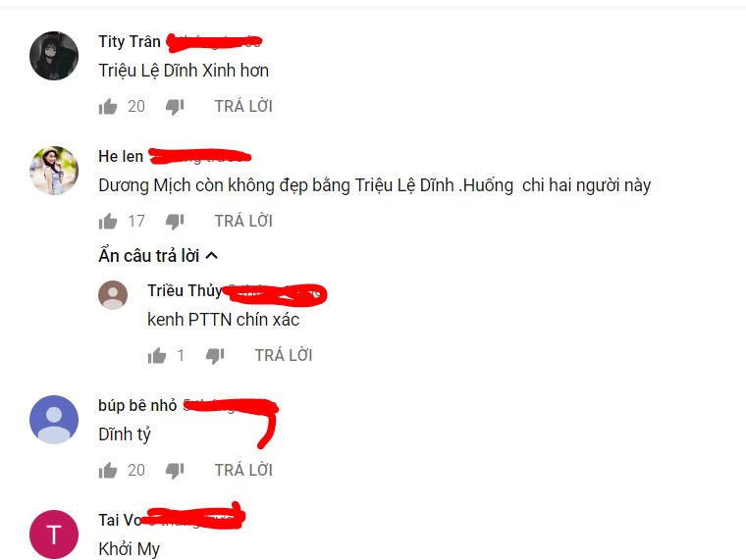The image size is (746, 560).
Task: Click Tai Vo's magenta 'T' avatar
Action: (54, 535)
